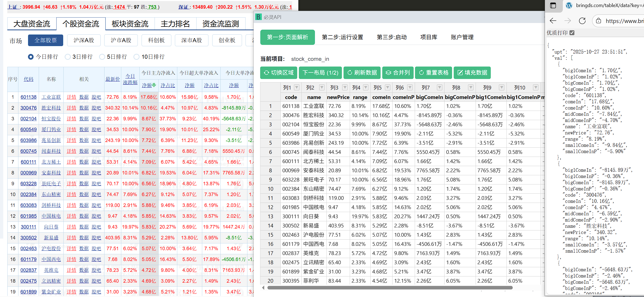Viewport: 644px width, 297px height.
Task: Open the 列7 column filter dropdown
Action: (x=440, y=87)
